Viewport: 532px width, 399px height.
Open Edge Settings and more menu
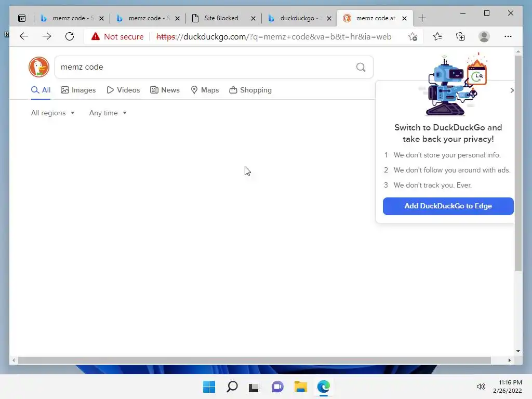pyautogui.click(x=508, y=36)
